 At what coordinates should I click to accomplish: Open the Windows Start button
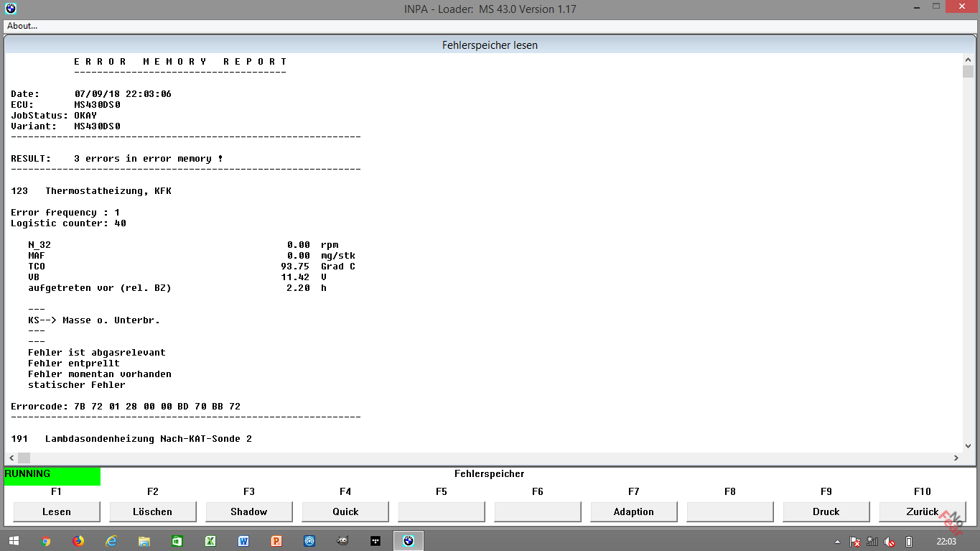point(14,541)
